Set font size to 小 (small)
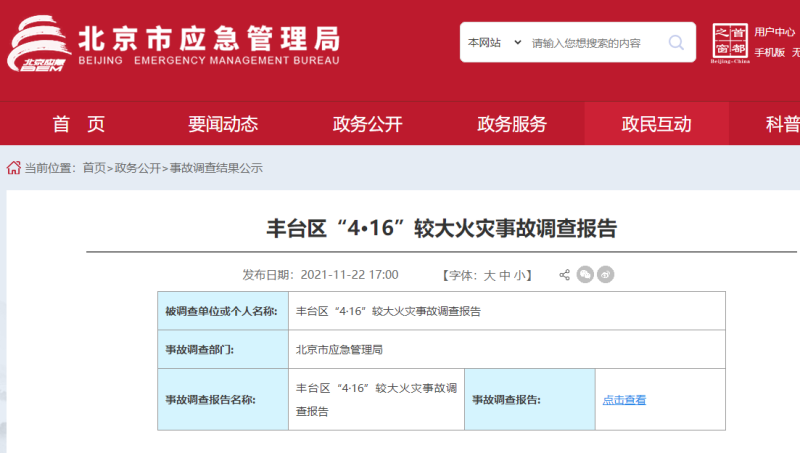The image size is (800, 453). point(520,275)
